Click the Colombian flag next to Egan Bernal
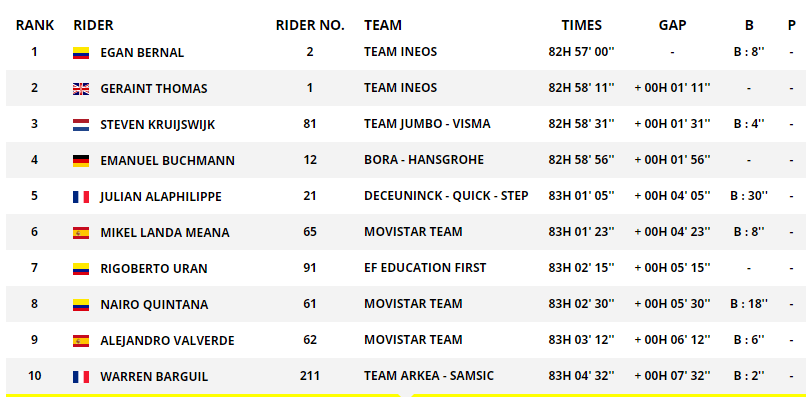The width and height of the screenshot is (811, 397). pos(81,53)
